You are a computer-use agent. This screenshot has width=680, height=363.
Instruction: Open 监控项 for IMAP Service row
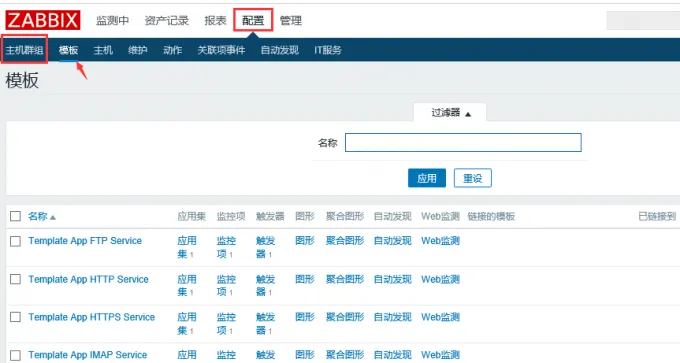pyautogui.click(x=226, y=355)
